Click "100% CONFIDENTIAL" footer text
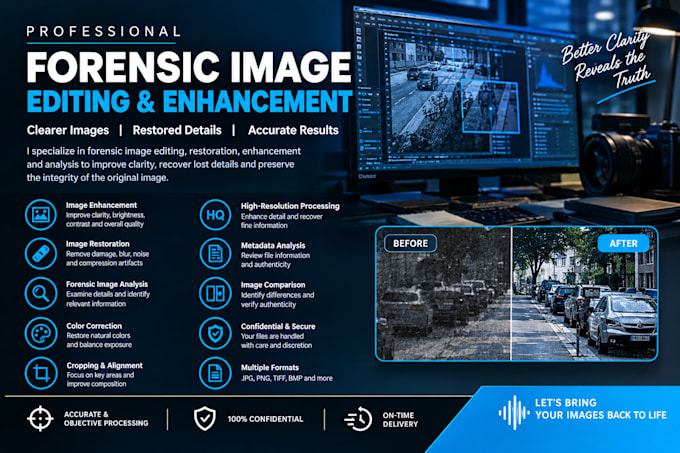The height and width of the screenshot is (453, 680). pyautogui.click(x=265, y=419)
